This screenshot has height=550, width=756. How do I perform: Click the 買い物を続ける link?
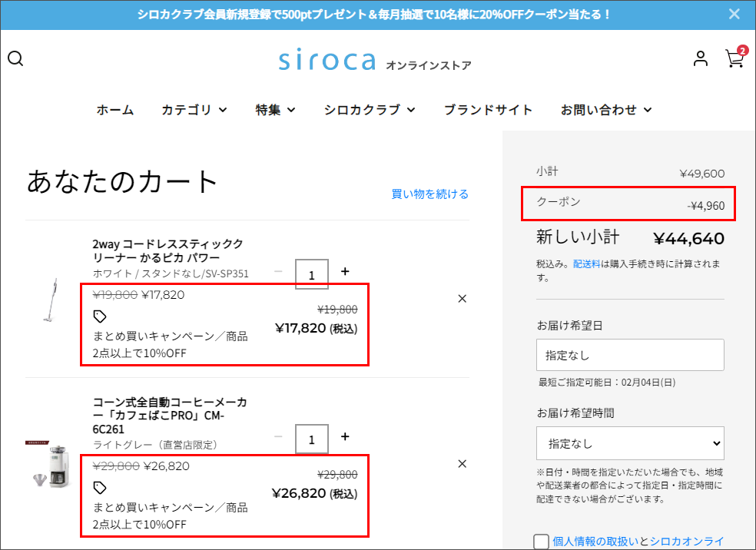[x=429, y=194]
